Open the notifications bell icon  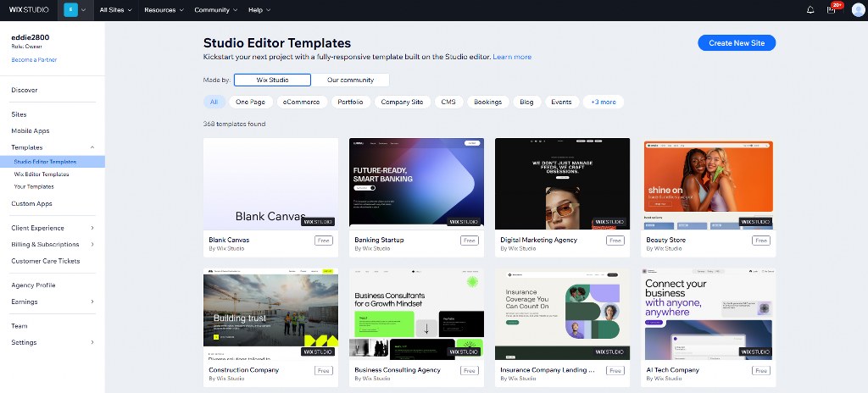click(x=810, y=10)
